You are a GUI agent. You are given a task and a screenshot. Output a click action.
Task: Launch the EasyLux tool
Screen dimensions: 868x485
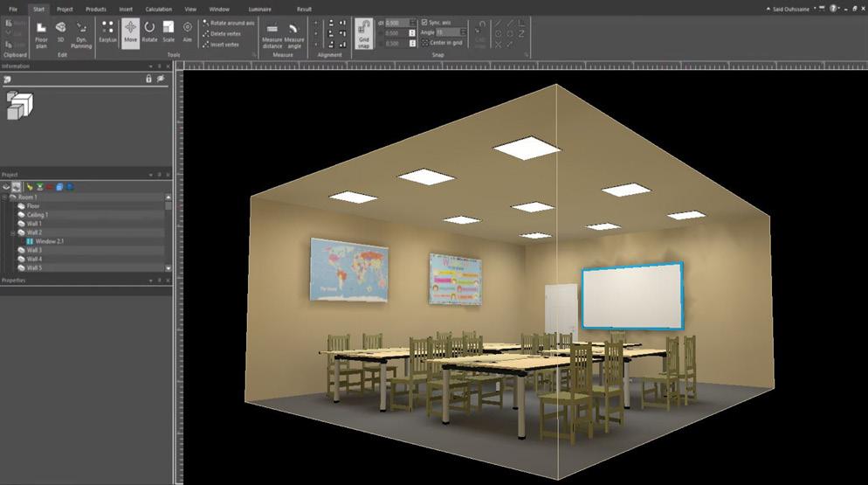[x=108, y=31]
